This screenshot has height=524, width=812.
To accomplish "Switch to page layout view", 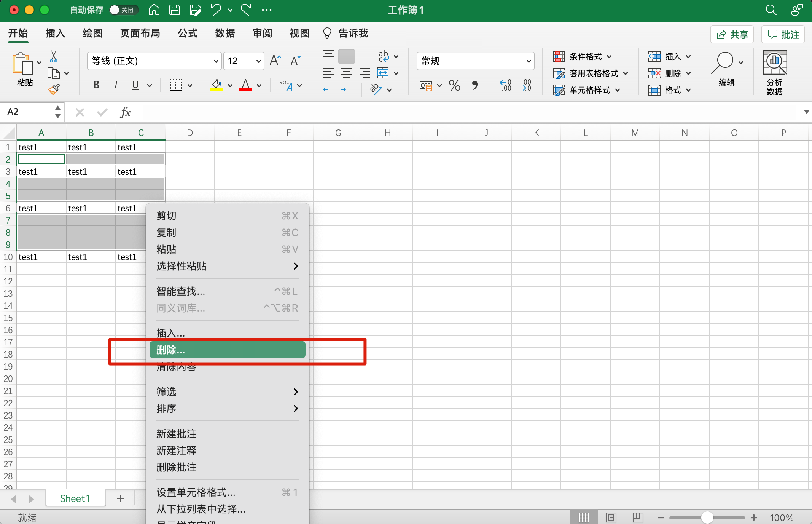I will click(611, 517).
